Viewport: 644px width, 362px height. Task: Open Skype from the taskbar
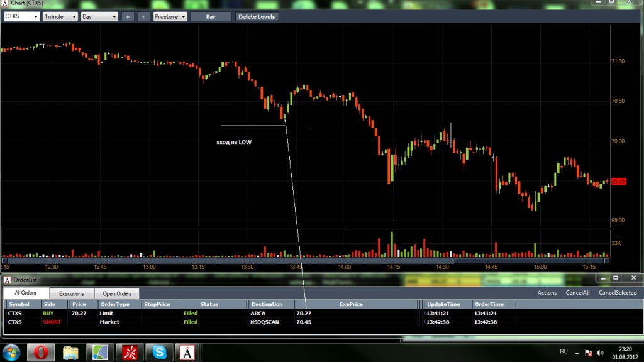160,352
